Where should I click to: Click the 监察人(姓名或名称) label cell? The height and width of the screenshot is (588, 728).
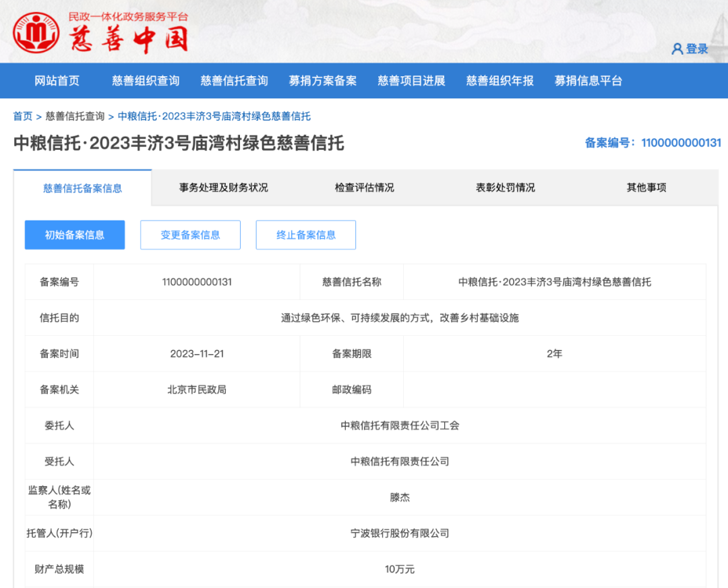pyautogui.click(x=59, y=498)
